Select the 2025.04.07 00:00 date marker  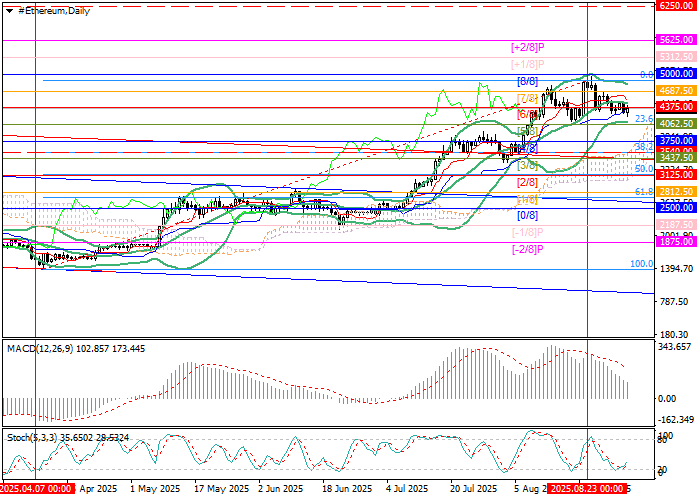[x=38, y=488]
